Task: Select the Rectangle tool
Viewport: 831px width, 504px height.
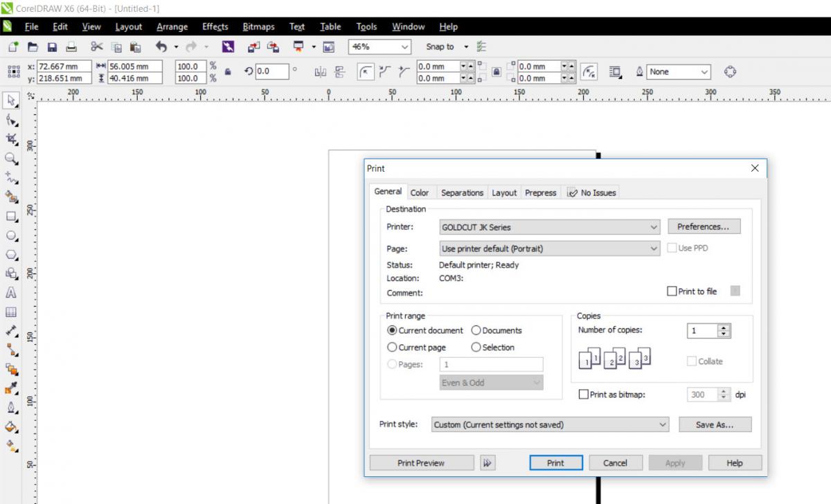Action: (x=11, y=217)
